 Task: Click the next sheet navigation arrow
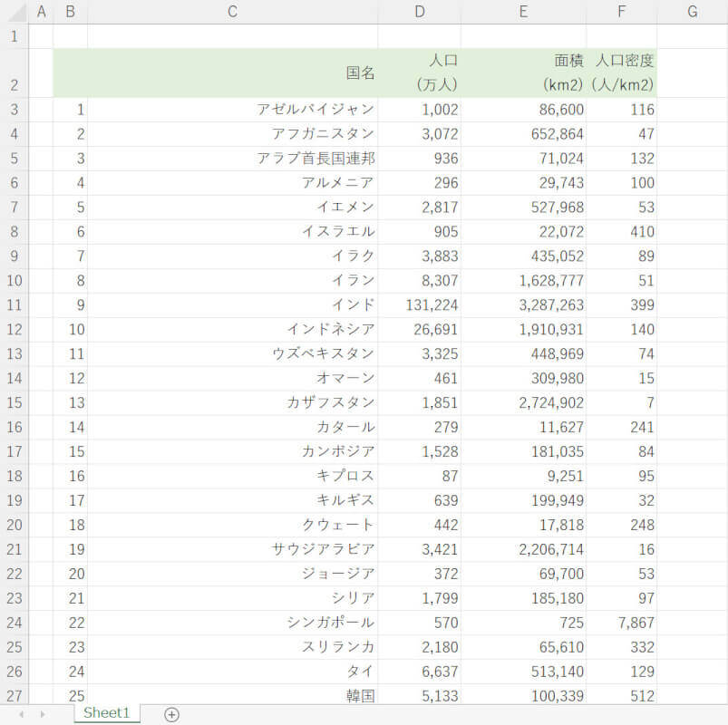(x=42, y=714)
